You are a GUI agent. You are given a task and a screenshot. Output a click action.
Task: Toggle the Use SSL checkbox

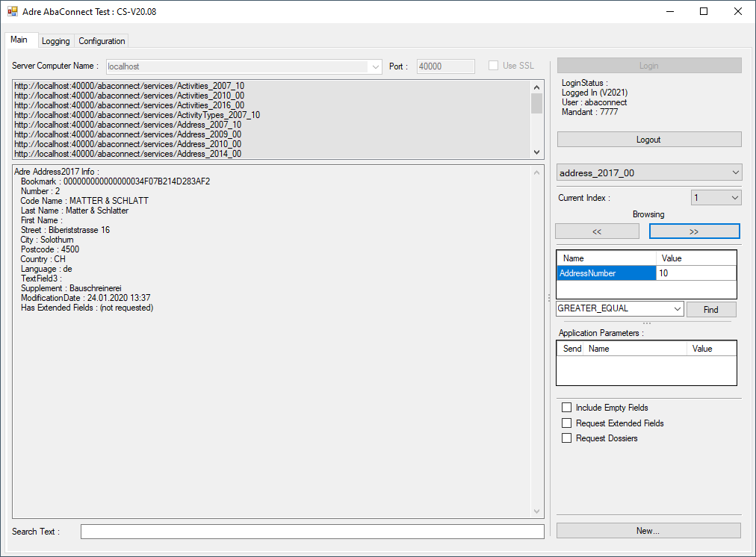(x=493, y=66)
